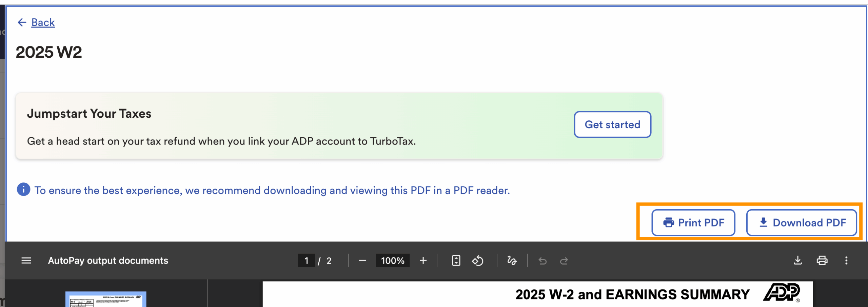The image size is (868, 307).
Task: Select the page 1 thumbnail
Action: 106,300
